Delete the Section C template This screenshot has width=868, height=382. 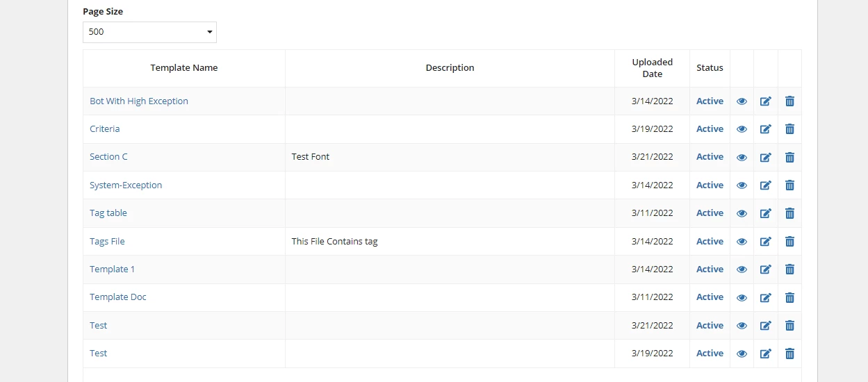(789, 157)
